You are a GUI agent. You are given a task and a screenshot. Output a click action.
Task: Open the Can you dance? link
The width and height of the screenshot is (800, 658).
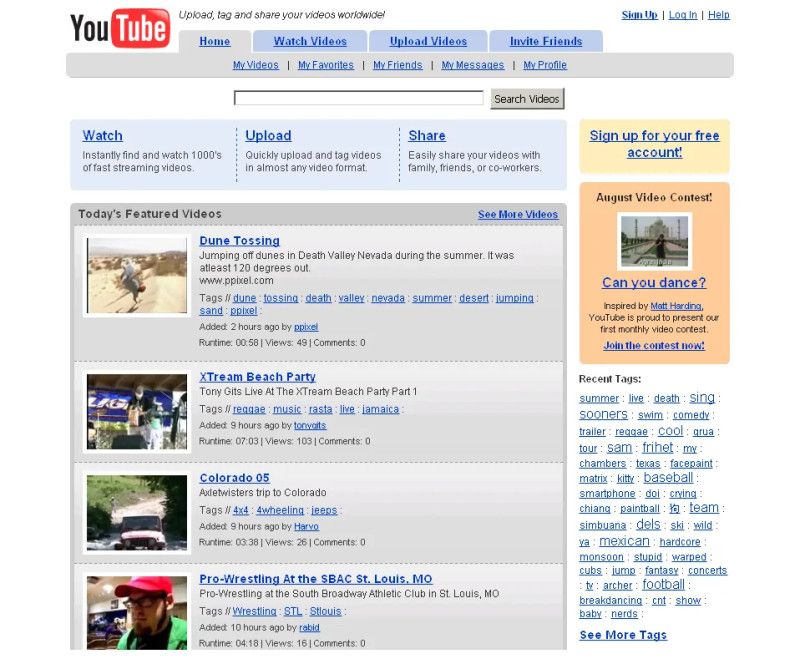[x=654, y=283]
